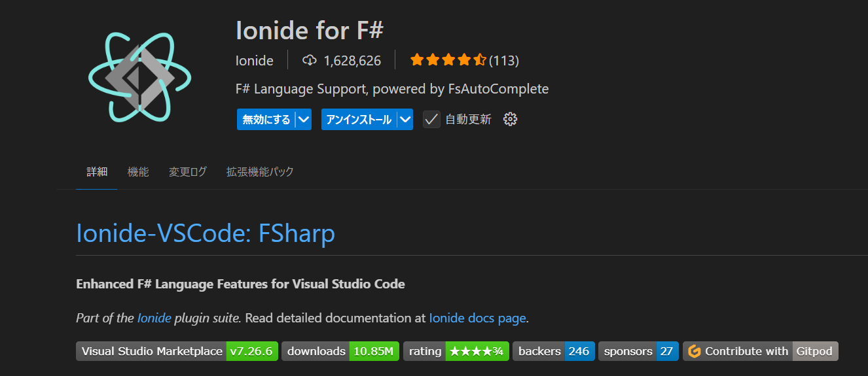
Task: Click the download count cloud icon
Action: point(309,61)
